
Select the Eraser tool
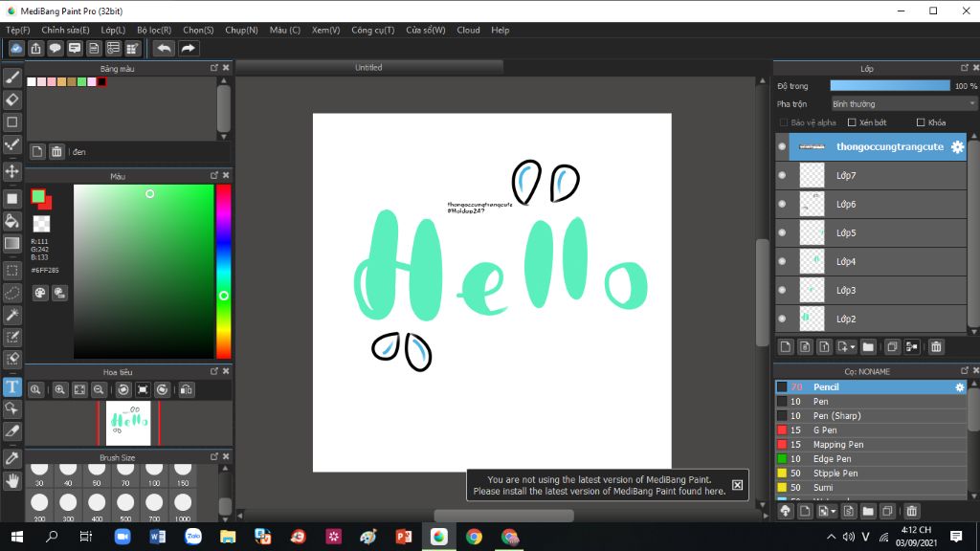(x=11, y=99)
